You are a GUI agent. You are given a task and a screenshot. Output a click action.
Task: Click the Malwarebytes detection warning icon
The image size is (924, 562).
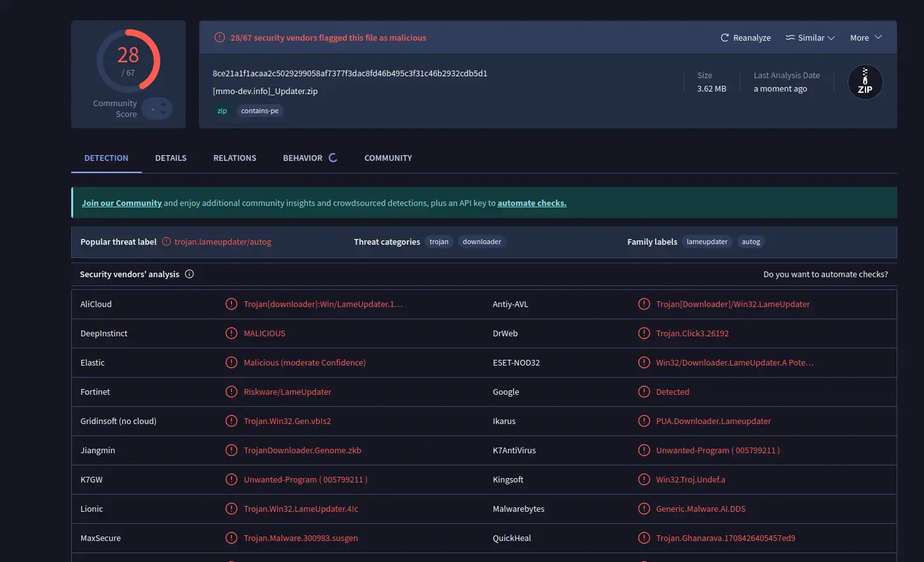(x=644, y=509)
